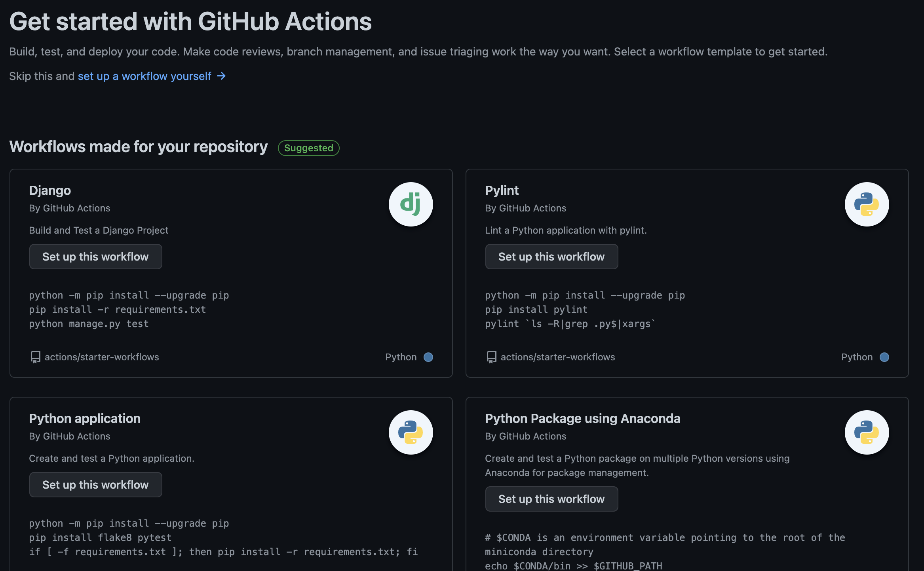Click 'set up a workflow yourself' link

(x=144, y=75)
